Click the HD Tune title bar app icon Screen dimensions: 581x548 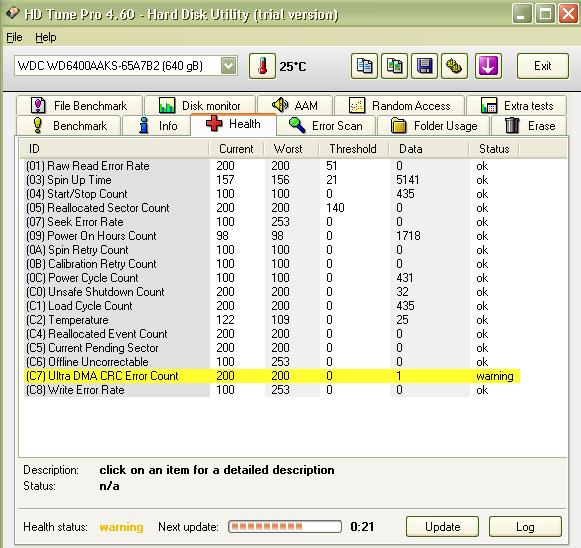(x=12, y=13)
